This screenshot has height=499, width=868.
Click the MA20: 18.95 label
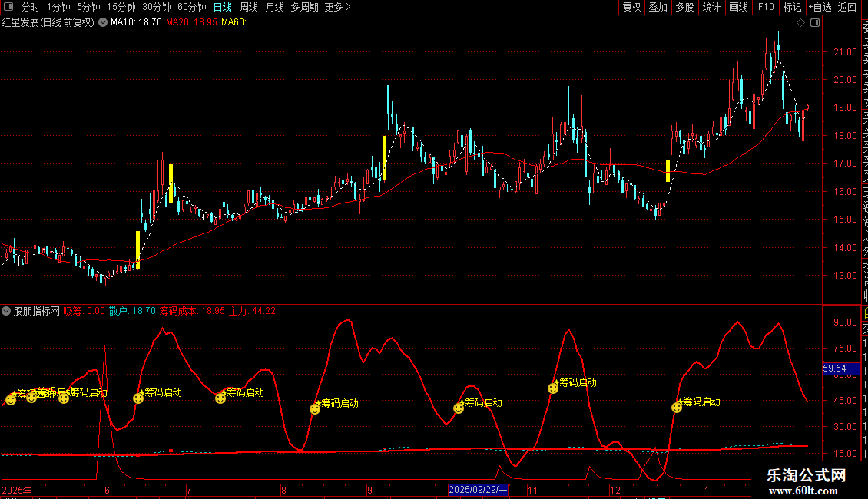pos(191,23)
